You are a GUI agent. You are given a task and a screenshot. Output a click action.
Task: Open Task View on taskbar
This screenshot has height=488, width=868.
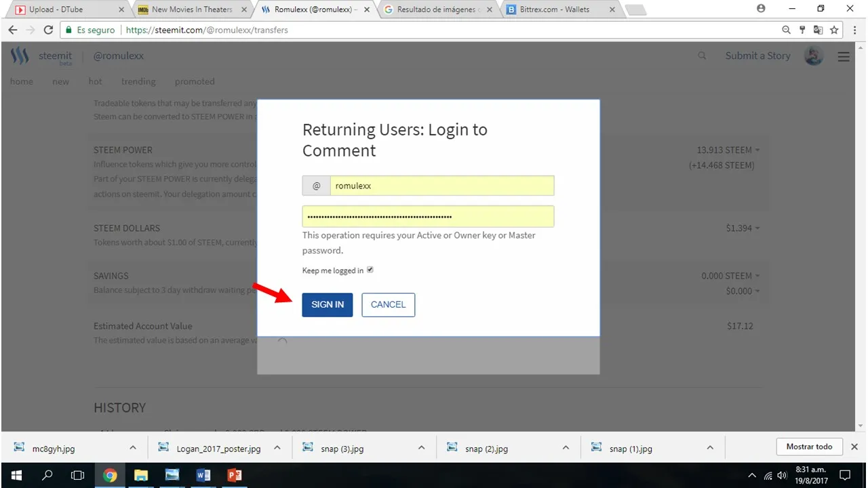click(78, 475)
